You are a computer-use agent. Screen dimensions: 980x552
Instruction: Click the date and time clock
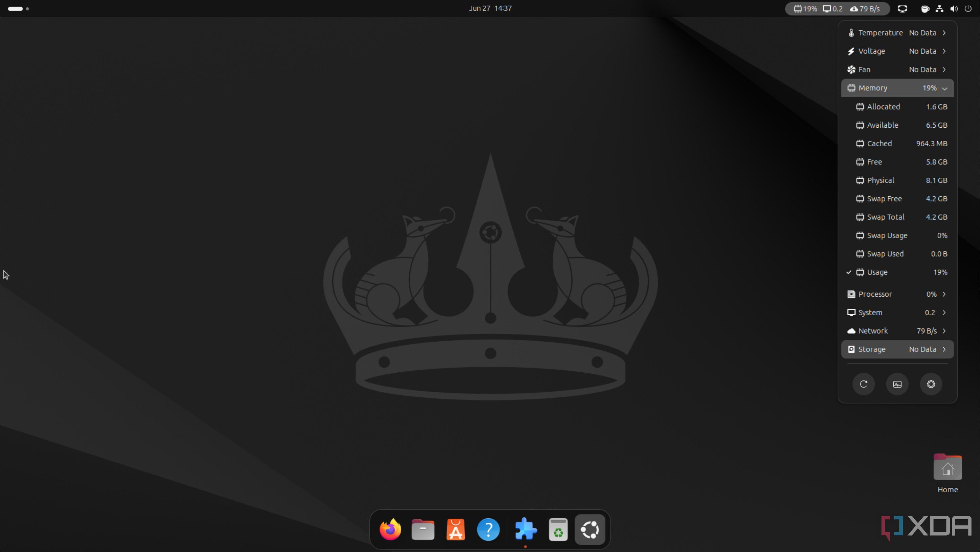point(490,8)
